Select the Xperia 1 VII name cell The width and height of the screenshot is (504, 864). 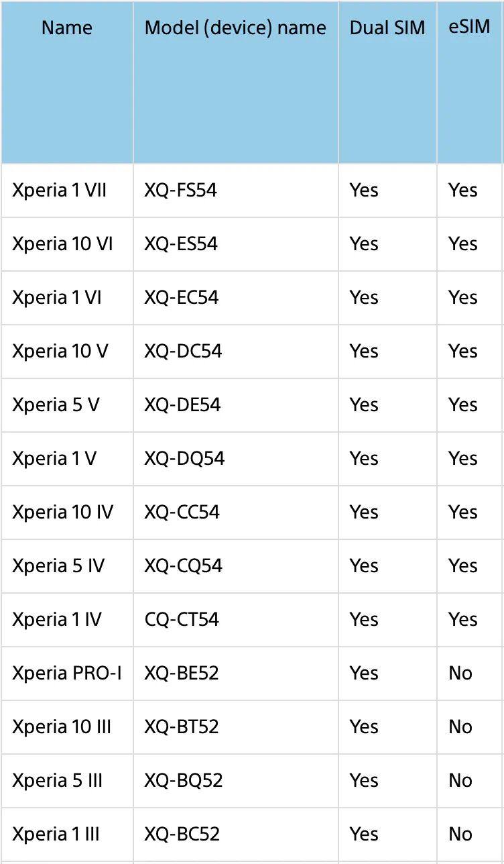59,191
